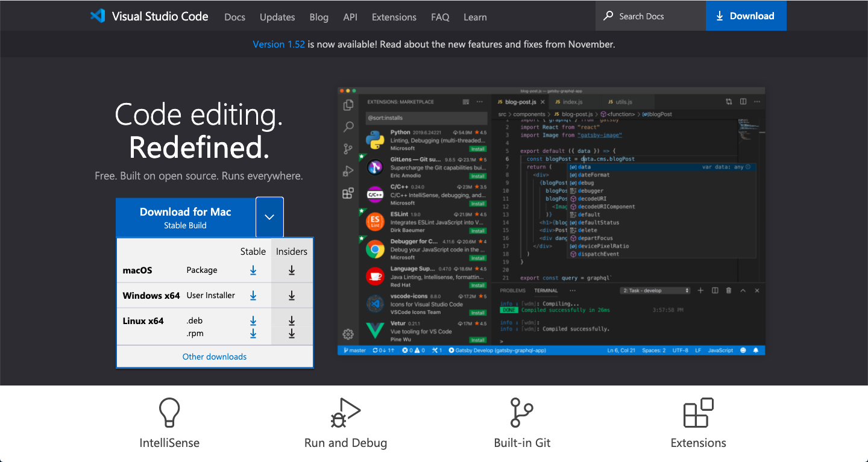Screen dimensions: 868x462
Task: Open the Extensions feature label at bottom
Action: pos(699,443)
